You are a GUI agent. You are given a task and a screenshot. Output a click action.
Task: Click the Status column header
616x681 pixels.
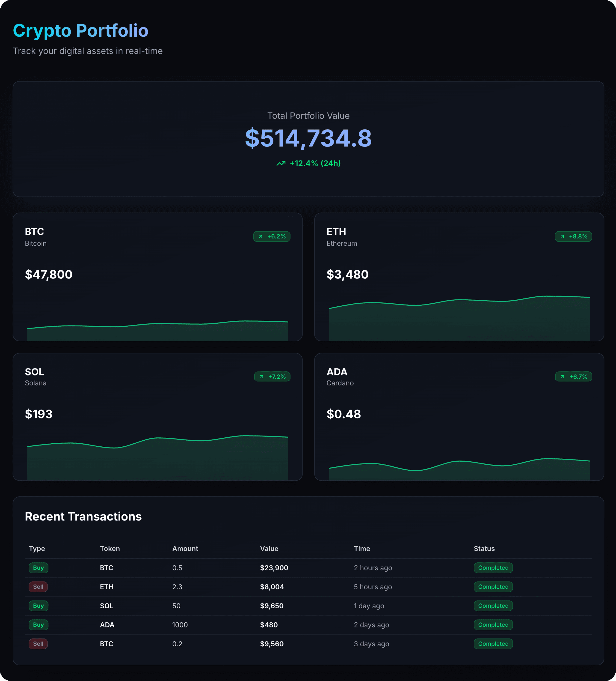pyautogui.click(x=484, y=549)
